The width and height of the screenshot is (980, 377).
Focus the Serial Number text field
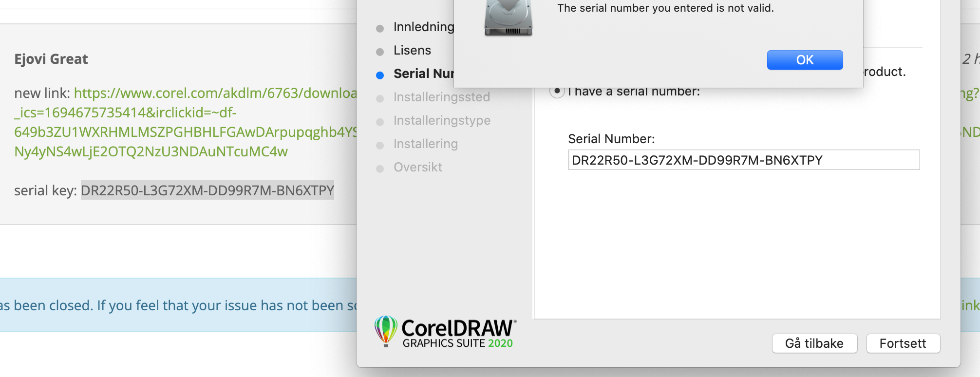(x=743, y=160)
